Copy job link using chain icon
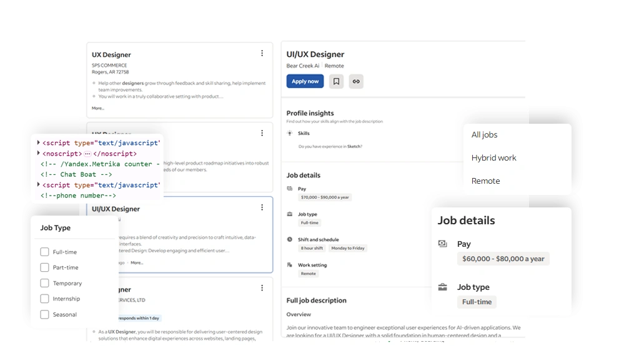The image size is (644, 348). (x=356, y=81)
